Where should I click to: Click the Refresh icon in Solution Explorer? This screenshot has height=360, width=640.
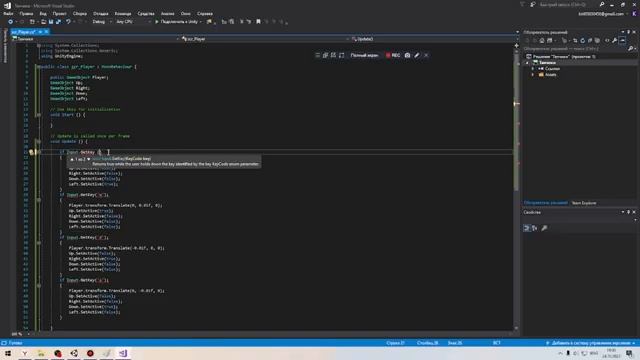pos(582,40)
